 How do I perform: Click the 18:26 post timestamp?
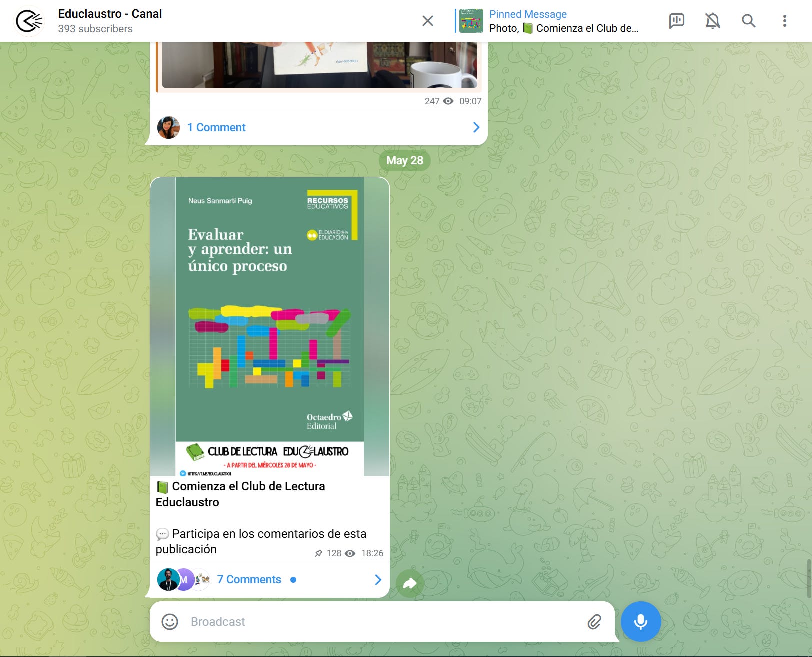[x=372, y=553]
